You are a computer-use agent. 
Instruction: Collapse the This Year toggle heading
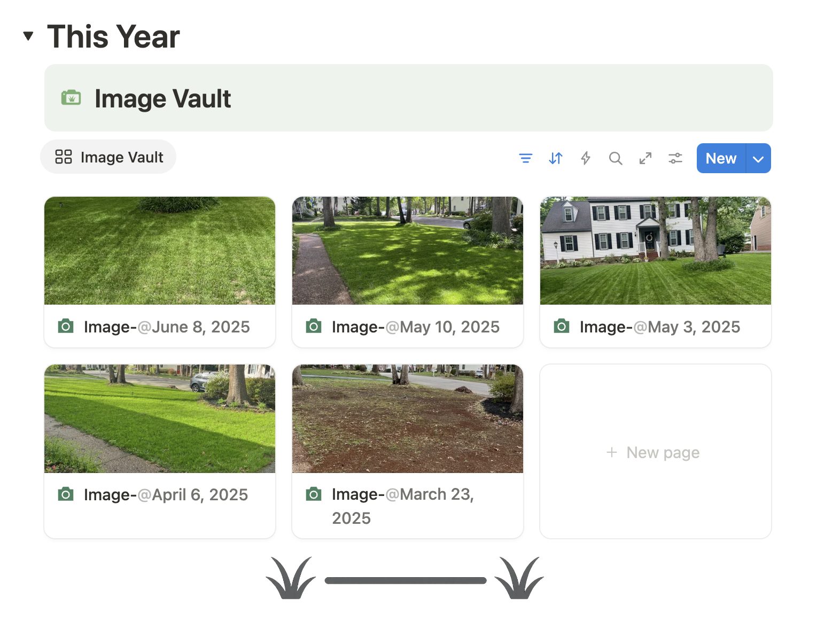28,36
